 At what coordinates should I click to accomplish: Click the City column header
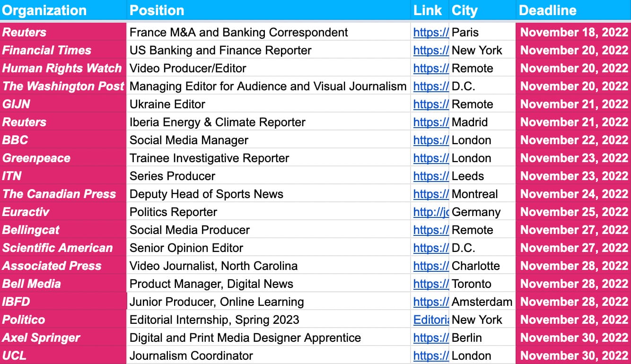pyautogui.click(x=464, y=10)
